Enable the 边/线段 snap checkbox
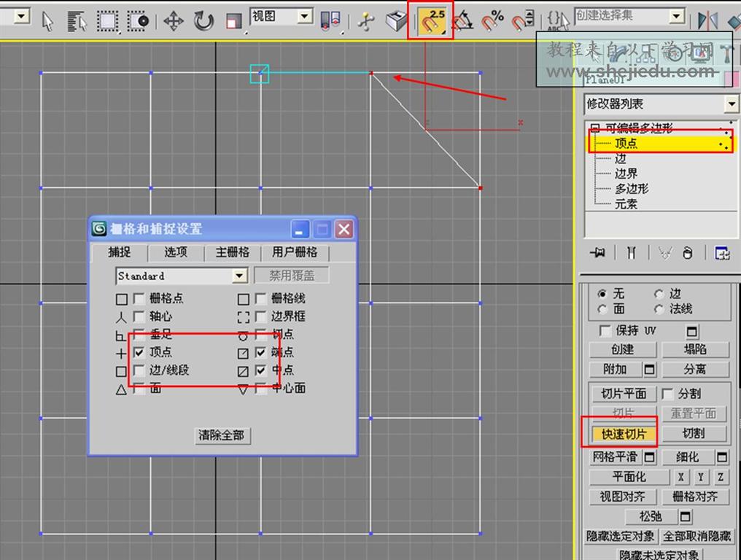 [x=139, y=370]
